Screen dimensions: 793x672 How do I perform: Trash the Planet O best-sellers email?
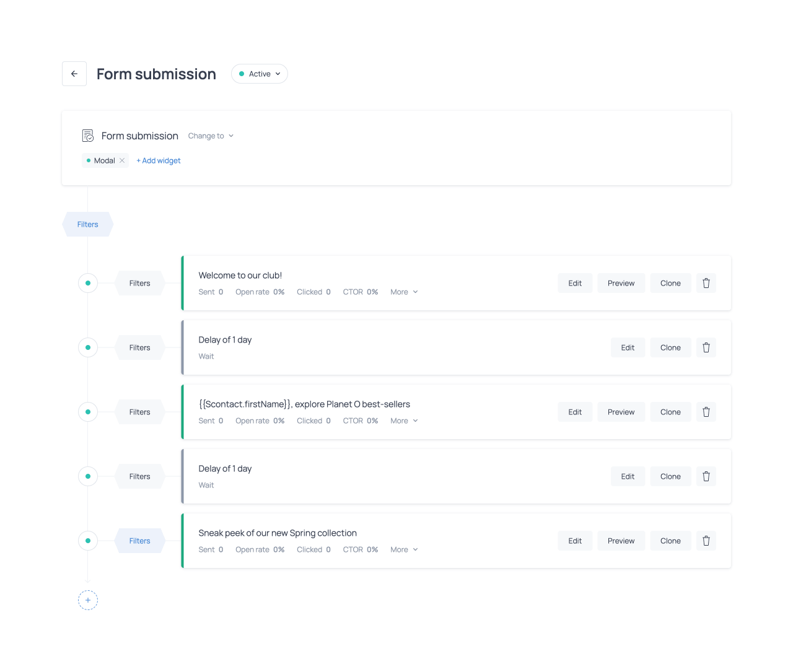pyautogui.click(x=706, y=412)
